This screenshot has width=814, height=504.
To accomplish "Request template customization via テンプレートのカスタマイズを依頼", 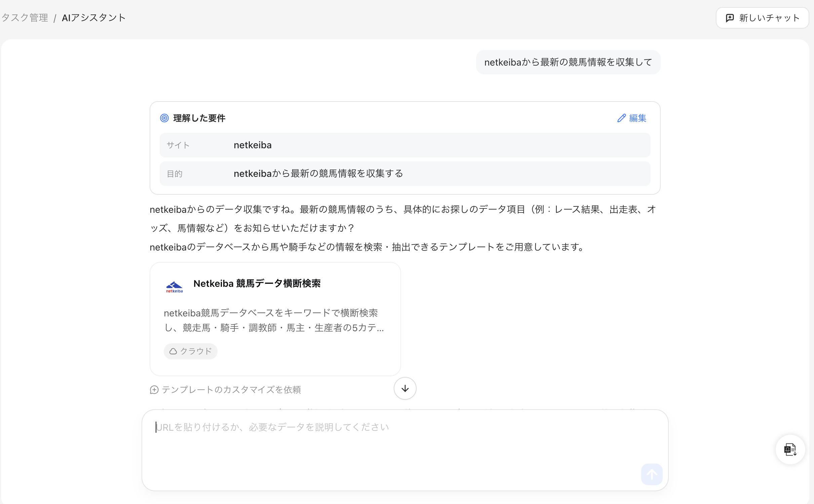I will pyautogui.click(x=226, y=390).
